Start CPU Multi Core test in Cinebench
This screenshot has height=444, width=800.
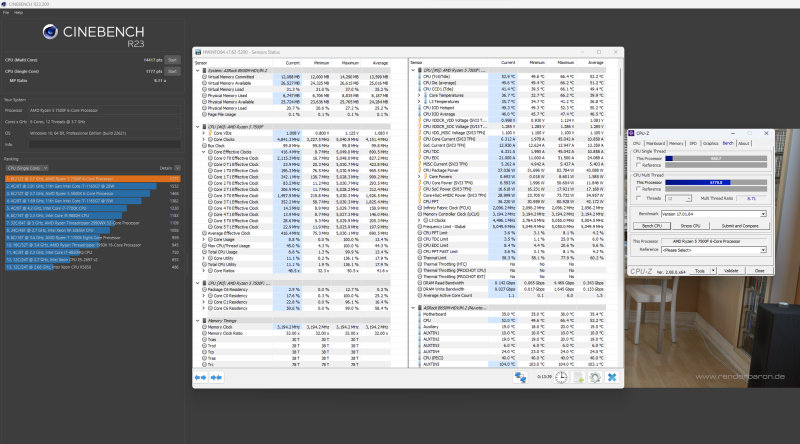click(x=172, y=60)
